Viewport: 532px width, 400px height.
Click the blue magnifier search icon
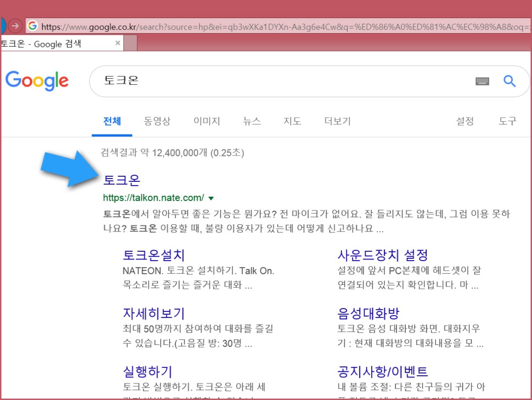(x=509, y=81)
